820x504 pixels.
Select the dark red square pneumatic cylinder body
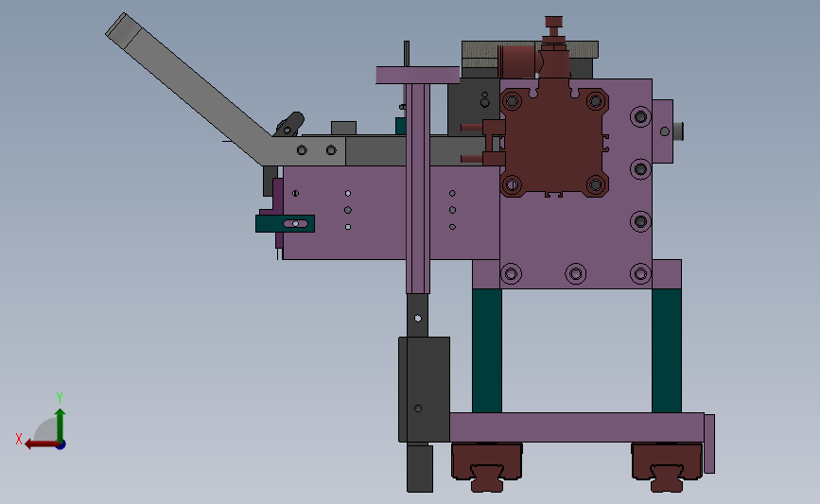pyautogui.click(x=554, y=142)
